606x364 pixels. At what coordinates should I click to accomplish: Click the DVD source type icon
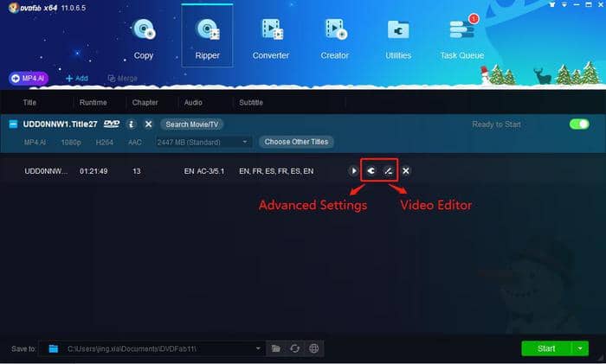[x=112, y=124]
